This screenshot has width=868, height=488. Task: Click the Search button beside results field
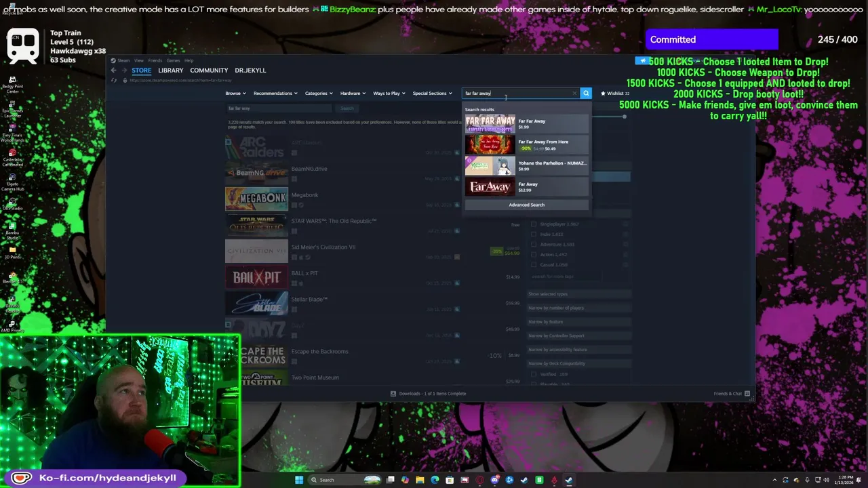click(x=347, y=108)
